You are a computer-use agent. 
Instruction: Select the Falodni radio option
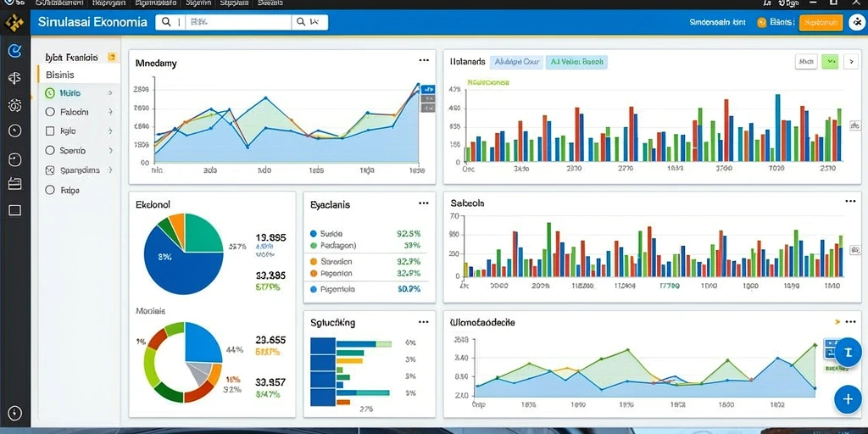click(50, 112)
